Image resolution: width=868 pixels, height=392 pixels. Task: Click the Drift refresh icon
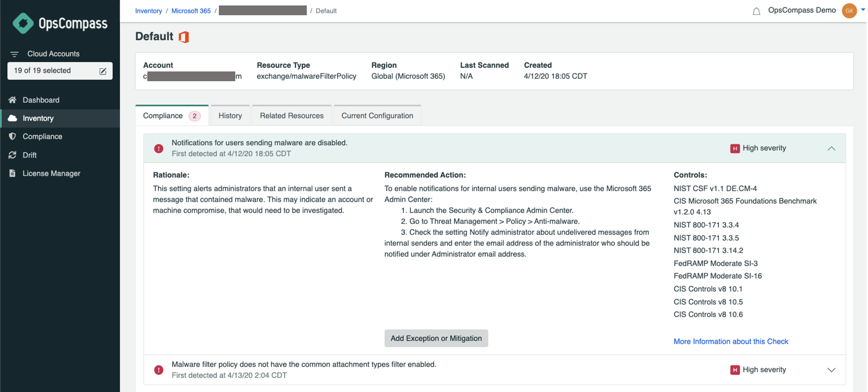point(13,155)
